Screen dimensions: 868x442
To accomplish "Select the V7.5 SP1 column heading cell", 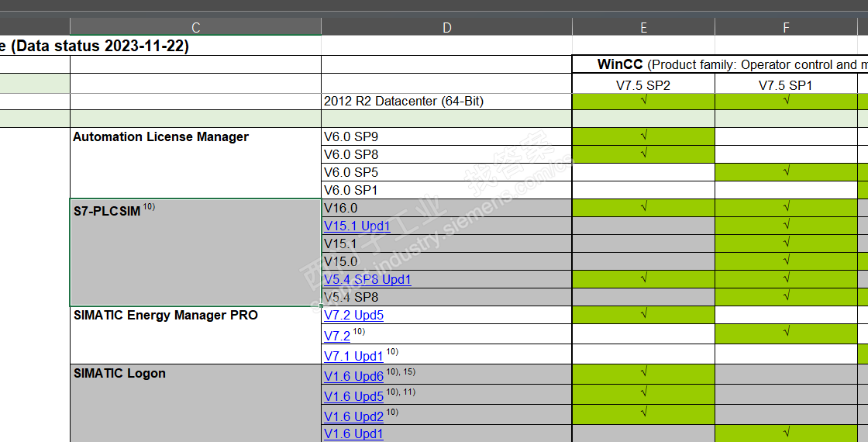I will click(786, 85).
